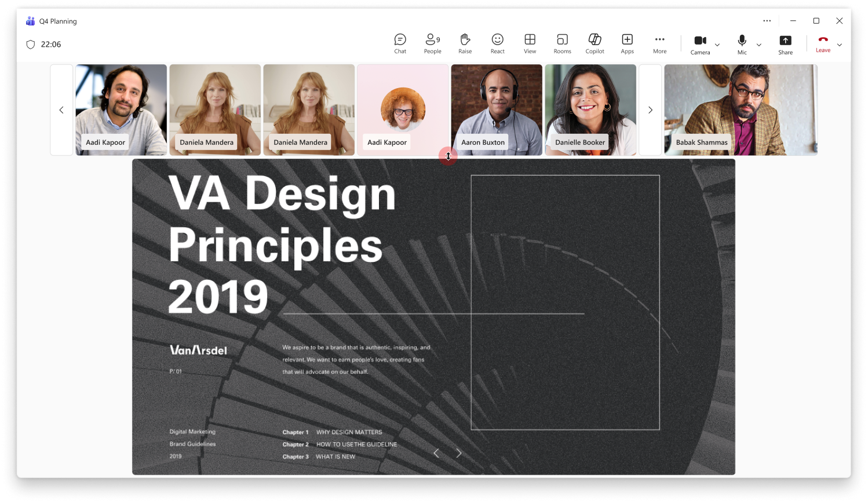Advance to the next presentation slide
Screen dimensions: 868x503
(x=459, y=453)
